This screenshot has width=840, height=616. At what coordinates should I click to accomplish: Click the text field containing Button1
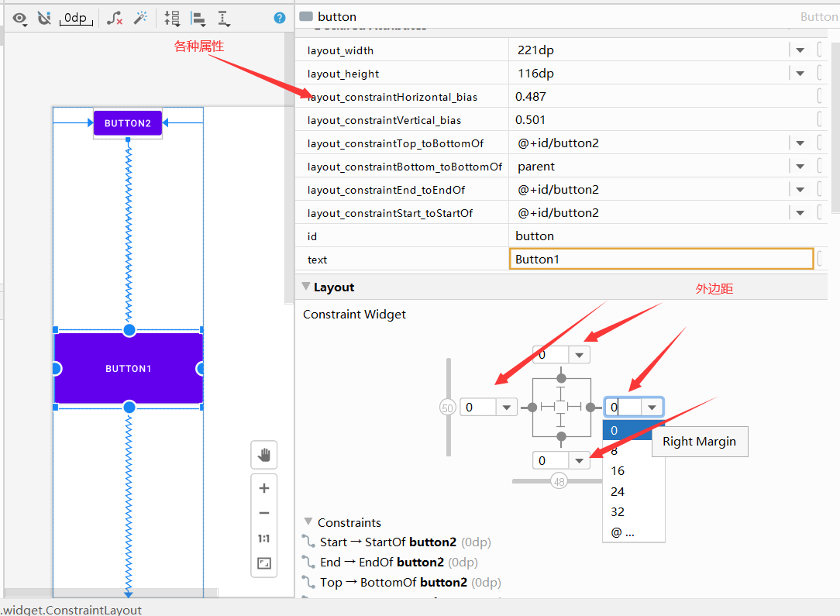point(661,260)
